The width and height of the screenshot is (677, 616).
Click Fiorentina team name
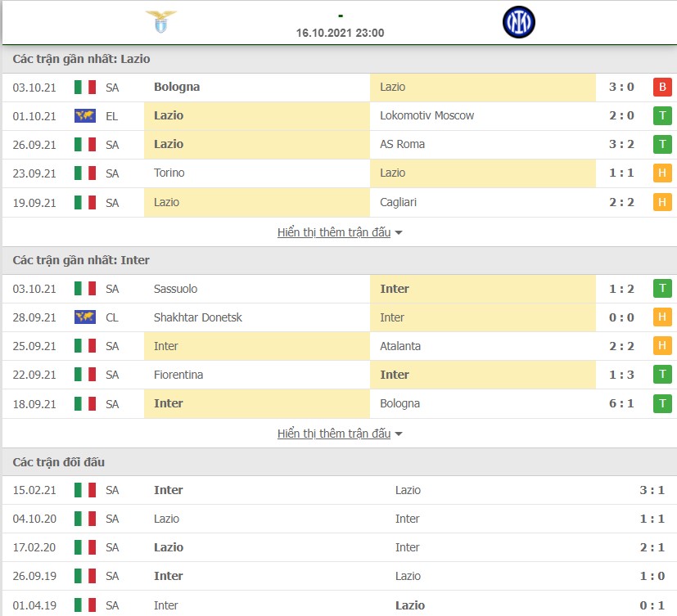pyautogui.click(x=178, y=375)
